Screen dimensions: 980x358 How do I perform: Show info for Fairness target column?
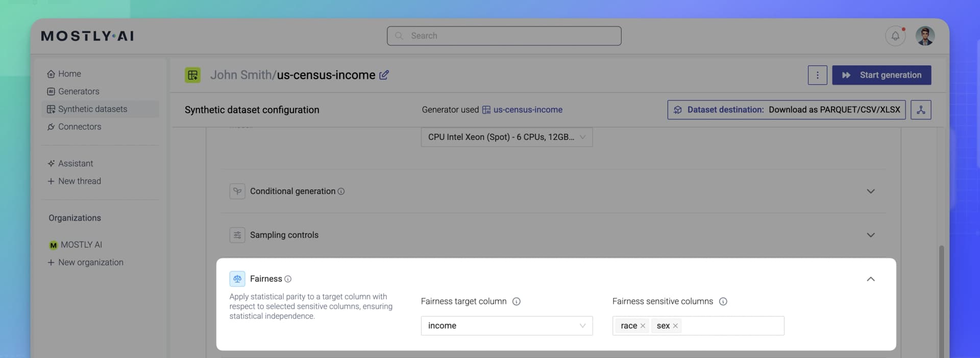pos(517,301)
